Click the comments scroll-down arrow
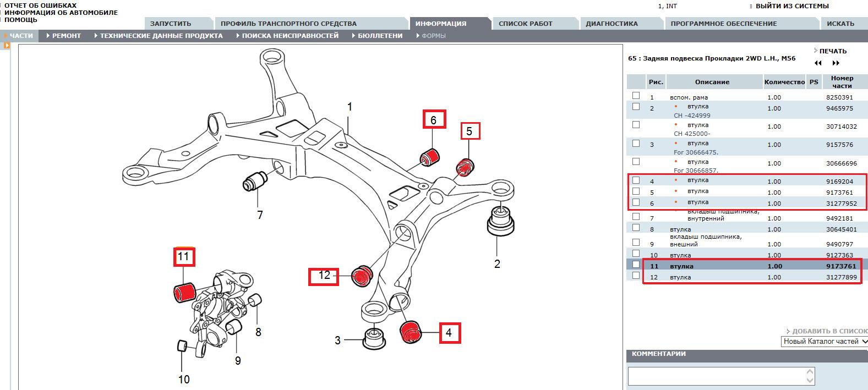The image size is (868, 390). tap(810, 381)
